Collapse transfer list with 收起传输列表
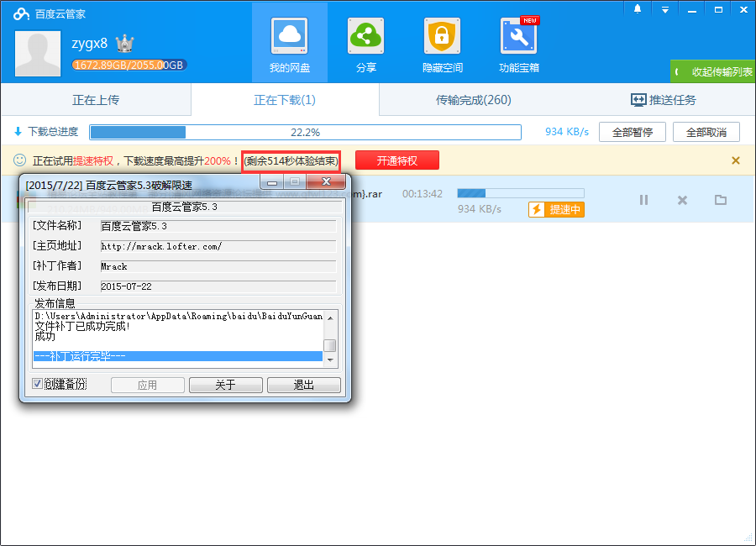The width and height of the screenshot is (756, 546). coord(712,72)
